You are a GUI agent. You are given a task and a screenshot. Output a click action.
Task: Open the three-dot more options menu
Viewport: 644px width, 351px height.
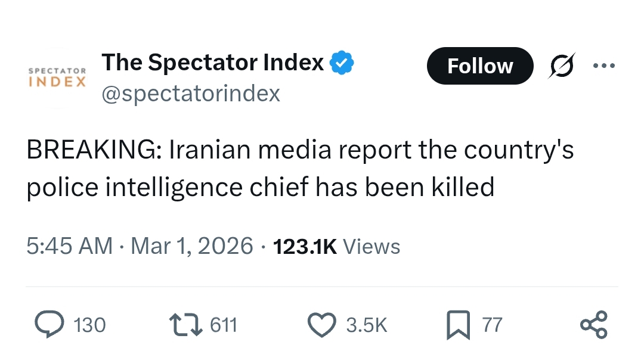[x=603, y=66]
